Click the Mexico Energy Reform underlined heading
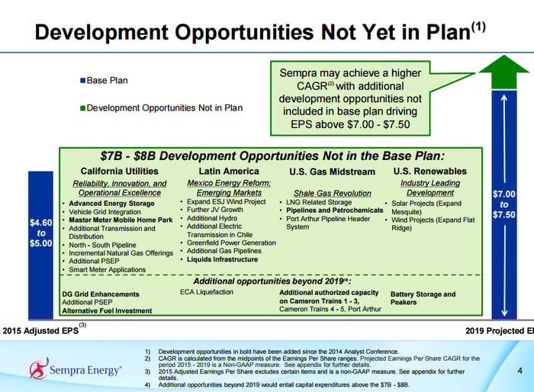The width and height of the screenshot is (534, 392). (x=228, y=188)
